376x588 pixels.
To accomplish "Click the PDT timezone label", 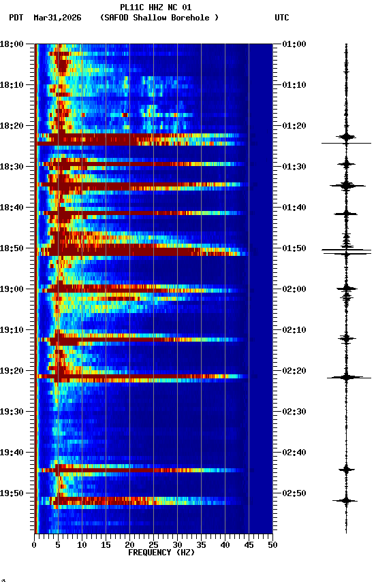I will [x=16, y=18].
